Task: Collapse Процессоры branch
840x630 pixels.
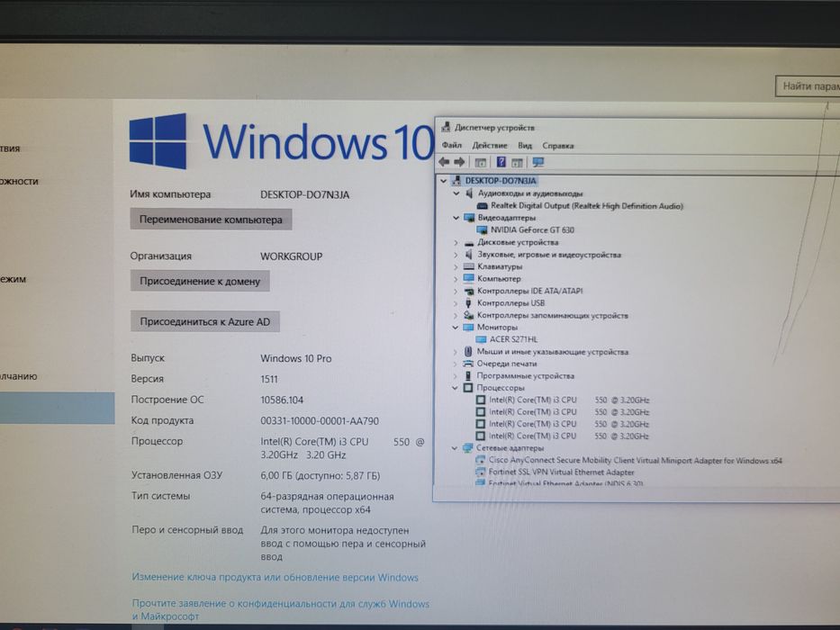Action: (x=455, y=388)
